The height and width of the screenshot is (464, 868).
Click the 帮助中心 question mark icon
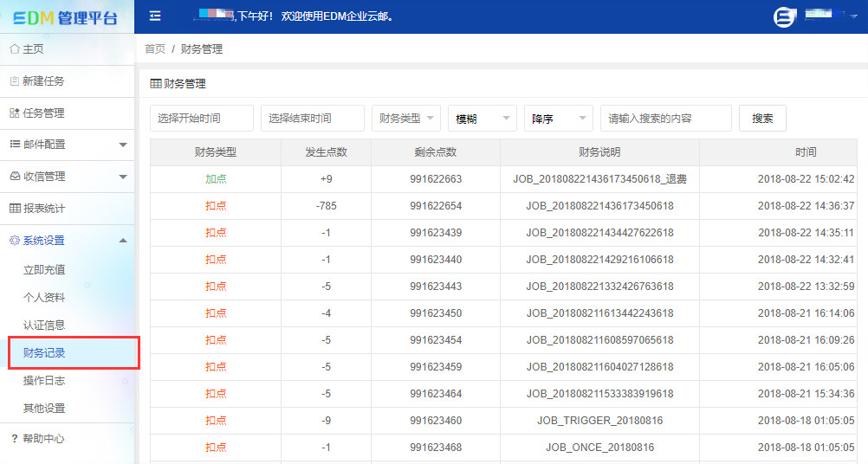[14, 439]
